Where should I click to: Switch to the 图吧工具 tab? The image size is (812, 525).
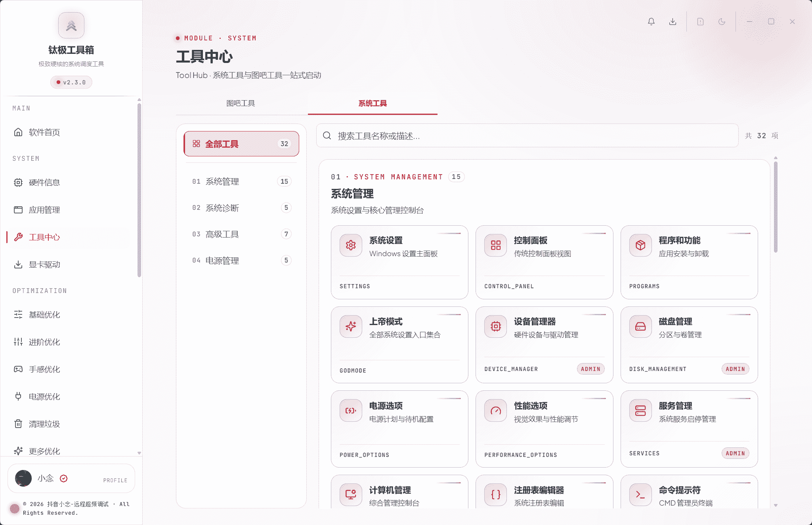pos(241,103)
